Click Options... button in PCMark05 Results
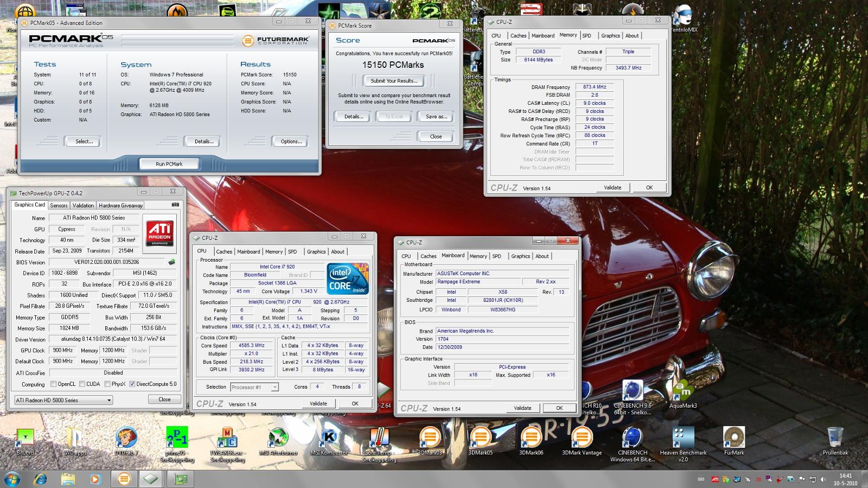 pyautogui.click(x=291, y=142)
